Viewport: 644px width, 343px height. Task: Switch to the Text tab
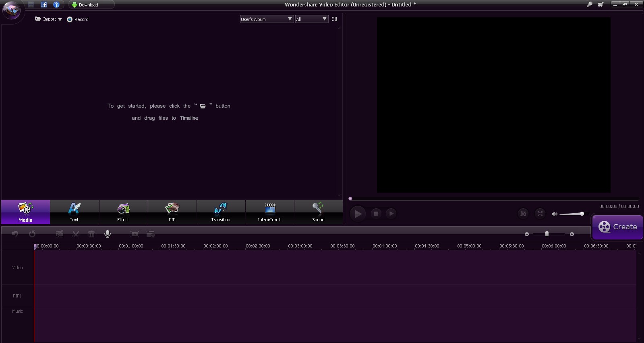[x=75, y=212]
